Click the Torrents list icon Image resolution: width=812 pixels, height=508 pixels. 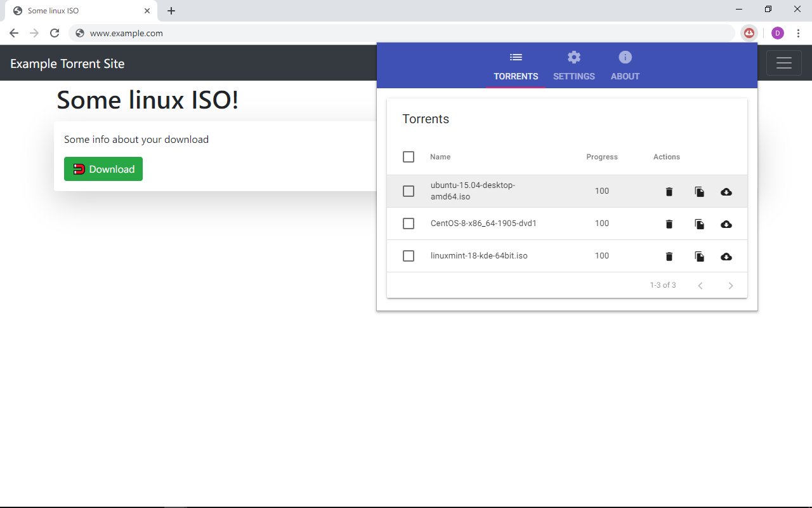click(515, 57)
